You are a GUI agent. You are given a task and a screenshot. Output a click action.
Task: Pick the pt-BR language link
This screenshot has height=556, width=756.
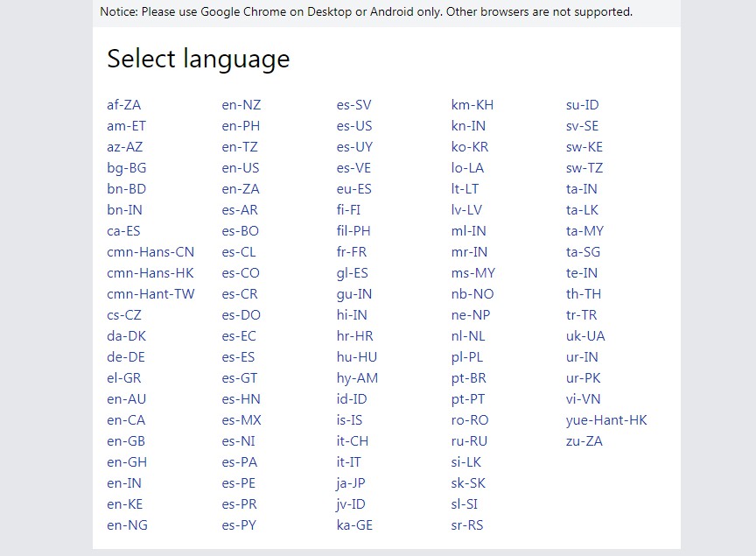(469, 378)
